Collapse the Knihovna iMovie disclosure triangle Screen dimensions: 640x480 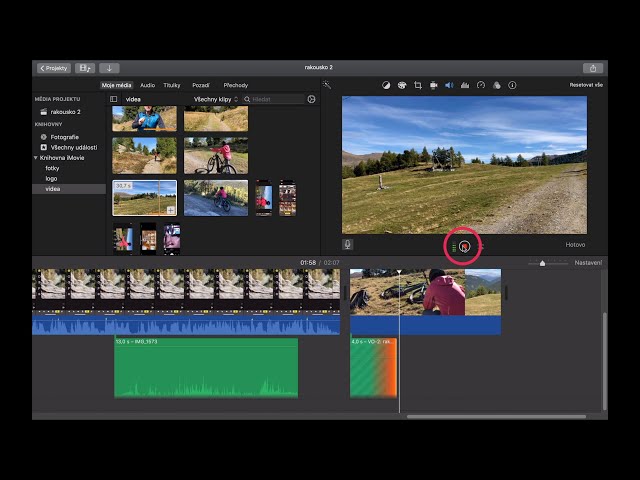coord(36,158)
